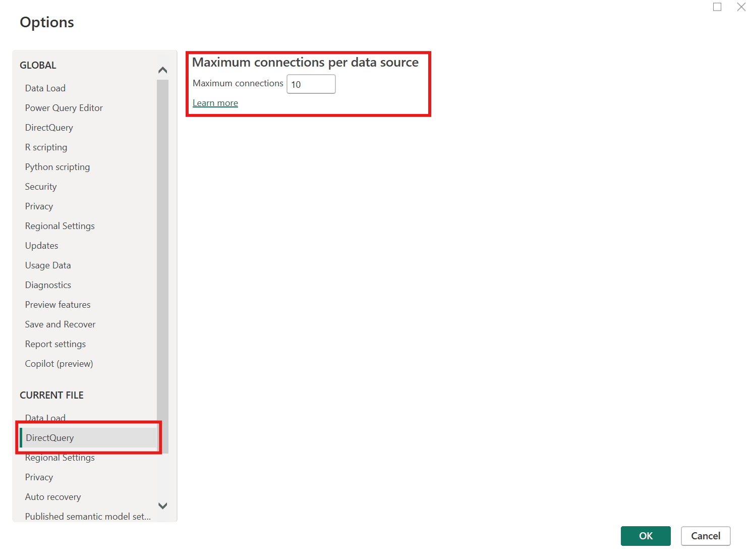Open the Preview features page
751x560 pixels.
click(x=58, y=305)
